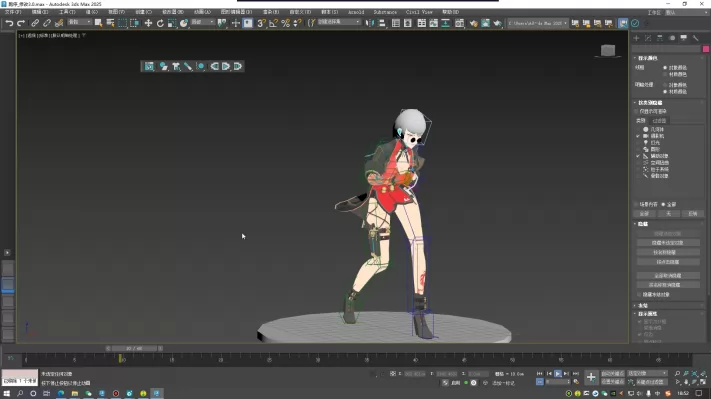711x399 pixels.
Task: Toggle the Helpers hide category checkbox
Action: 638,156
